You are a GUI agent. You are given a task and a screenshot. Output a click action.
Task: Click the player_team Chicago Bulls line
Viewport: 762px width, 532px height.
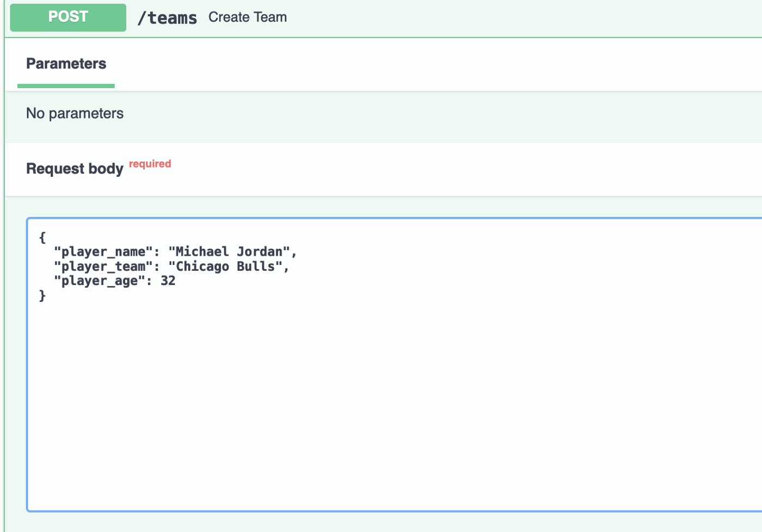coord(171,267)
